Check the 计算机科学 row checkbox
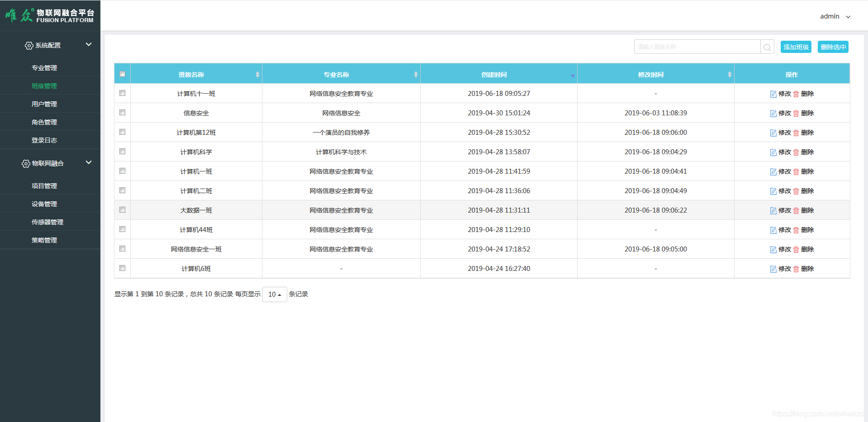Viewport: 868px width, 422px height. click(122, 152)
